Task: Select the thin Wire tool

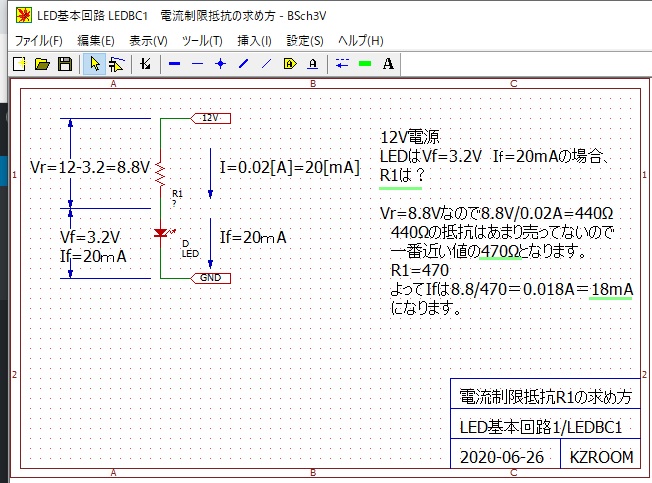Action: 197,64
